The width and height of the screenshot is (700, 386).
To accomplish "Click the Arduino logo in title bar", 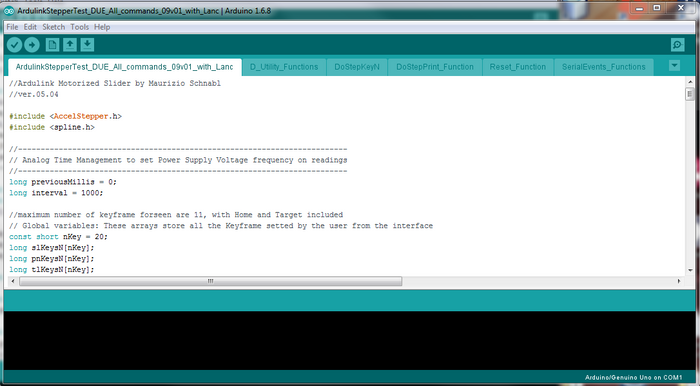I will pyautogui.click(x=9, y=11).
